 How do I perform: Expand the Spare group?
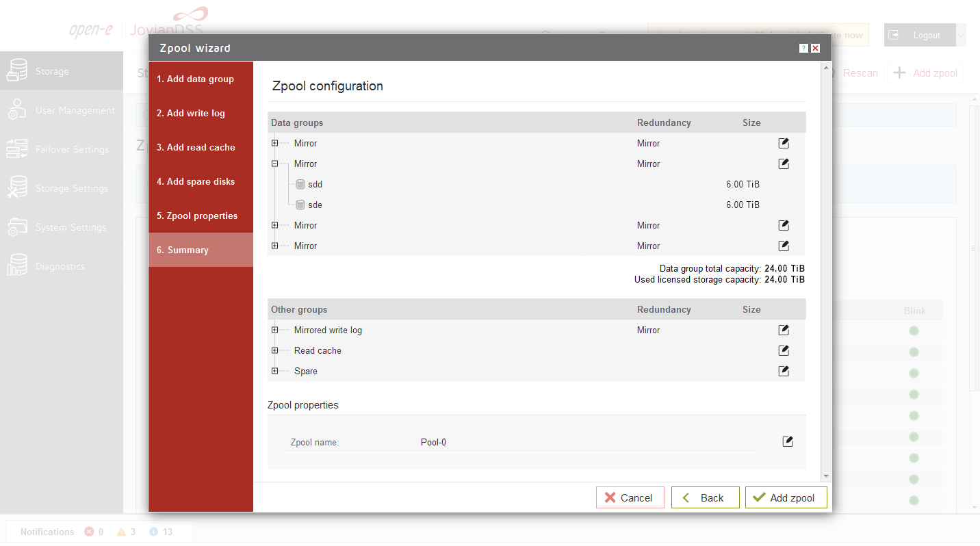(274, 371)
